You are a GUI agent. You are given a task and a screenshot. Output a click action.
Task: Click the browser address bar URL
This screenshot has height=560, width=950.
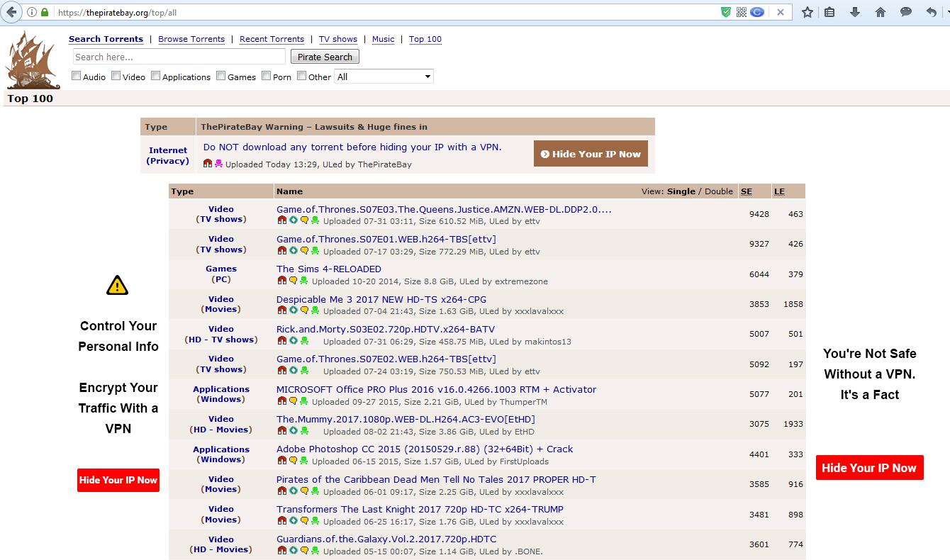[x=117, y=12]
